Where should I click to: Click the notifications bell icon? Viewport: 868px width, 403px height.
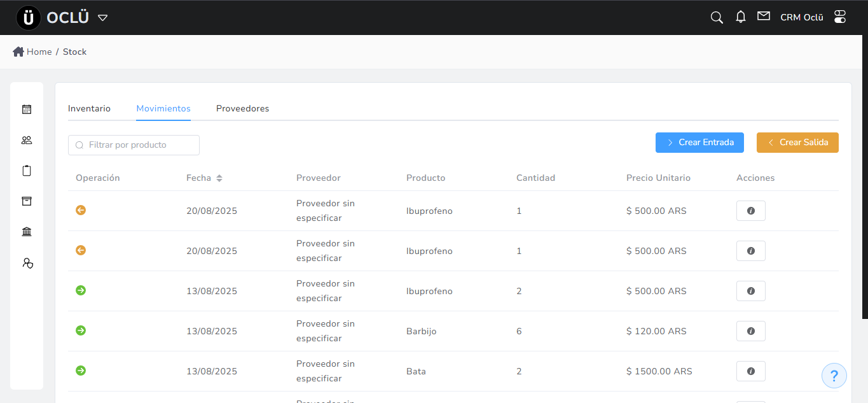[740, 17]
